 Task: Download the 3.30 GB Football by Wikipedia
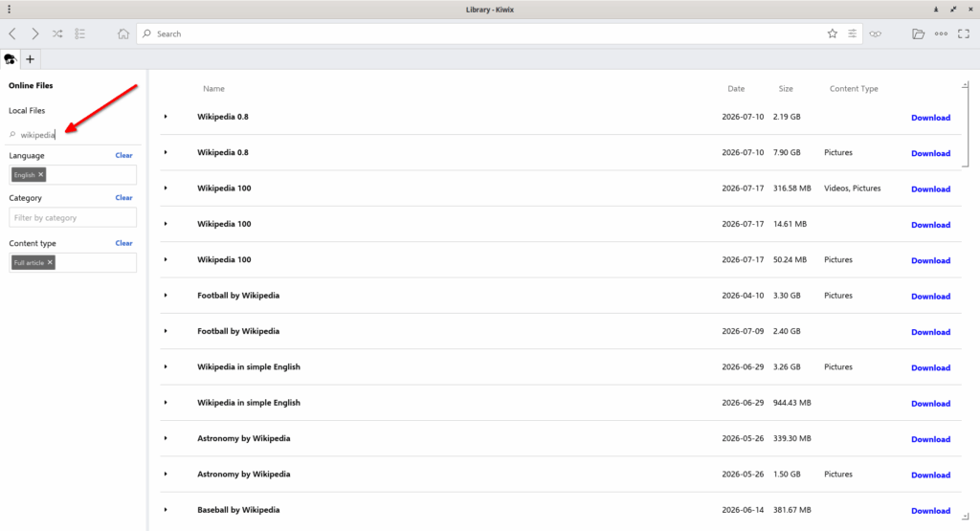click(930, 296)
